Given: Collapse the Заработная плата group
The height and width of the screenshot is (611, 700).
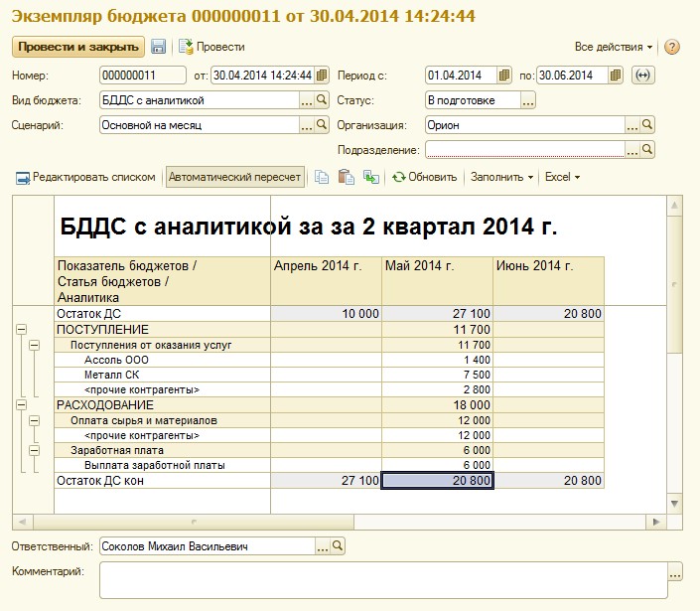Looking at the screenshot, I should 35,450.
